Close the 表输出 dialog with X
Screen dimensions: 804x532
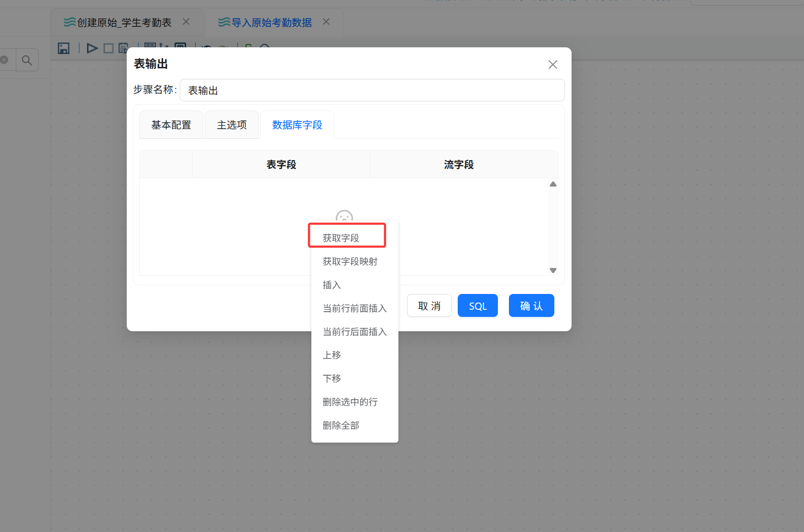click(x=553, y=65)
